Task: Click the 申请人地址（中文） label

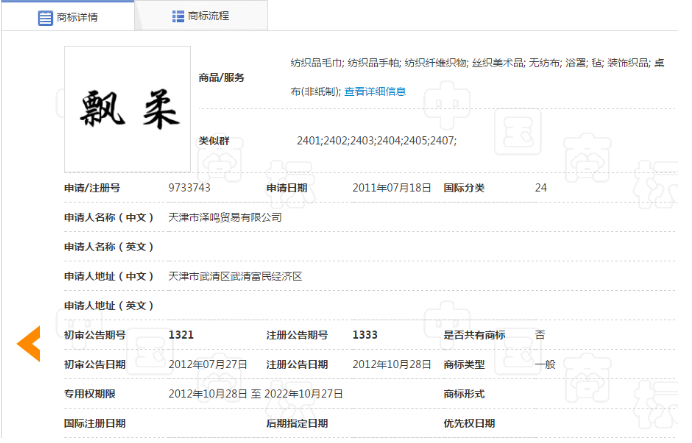Action: point(109,277)
